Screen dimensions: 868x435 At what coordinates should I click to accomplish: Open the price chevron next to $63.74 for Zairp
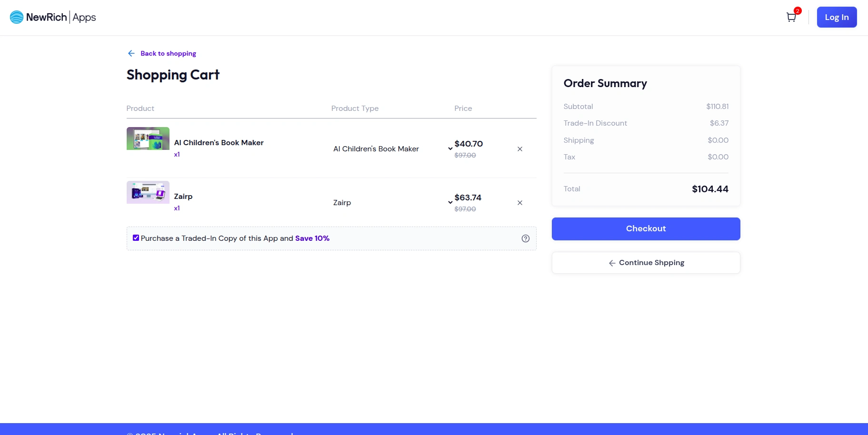[x=450, y=202]
